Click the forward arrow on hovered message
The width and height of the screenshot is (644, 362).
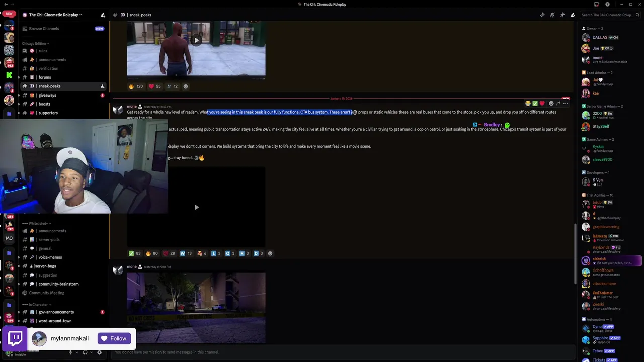point(558,103)
